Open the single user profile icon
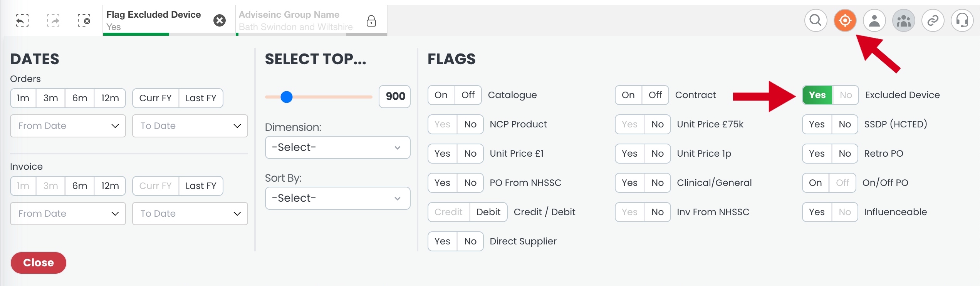980x286 pixels. 874,20
